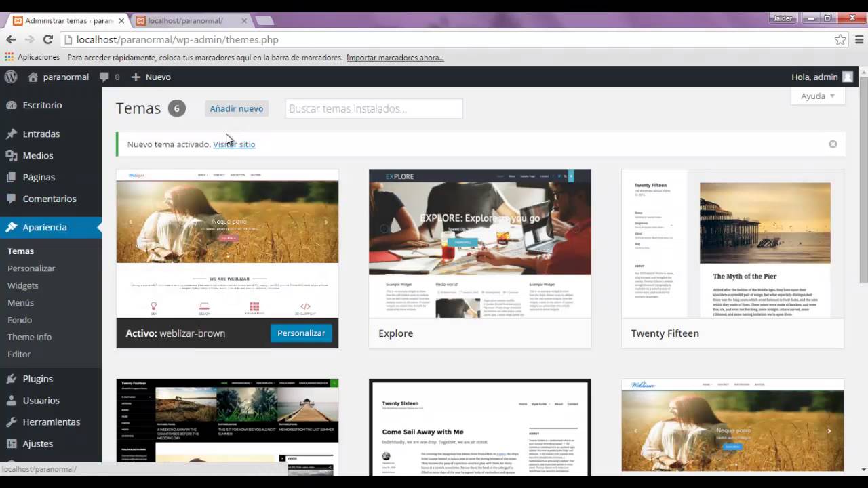Screen dimensions: 868x488
Task: Reload the page with the refresh icon
Action: (47, 39)
